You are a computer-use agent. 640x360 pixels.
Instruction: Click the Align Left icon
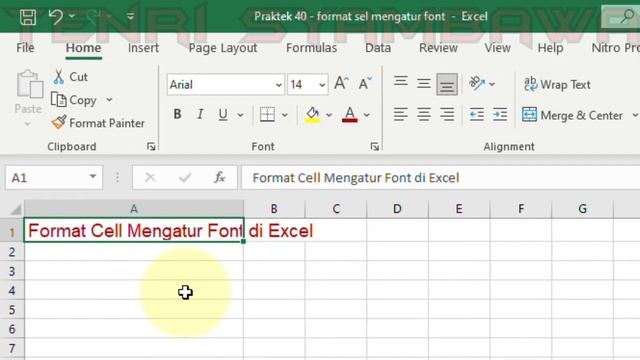point(401,115)
